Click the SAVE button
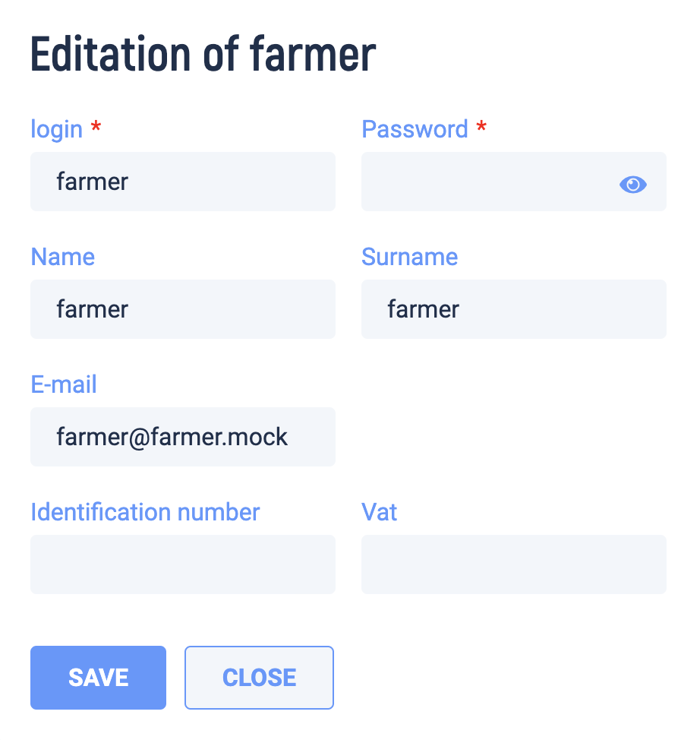Viewport: 700px width, 740px height. pyautogui.click(x=98, y=677)
